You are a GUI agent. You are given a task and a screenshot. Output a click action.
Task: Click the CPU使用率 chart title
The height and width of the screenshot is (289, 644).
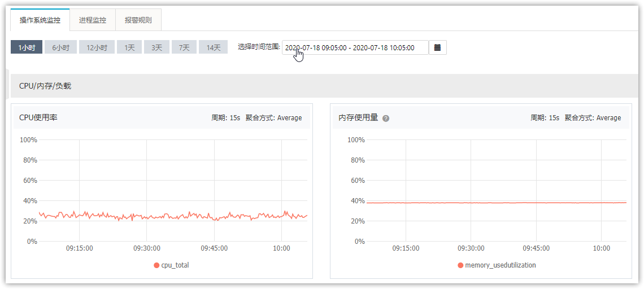pyautogui.click(x=38, y=117)
